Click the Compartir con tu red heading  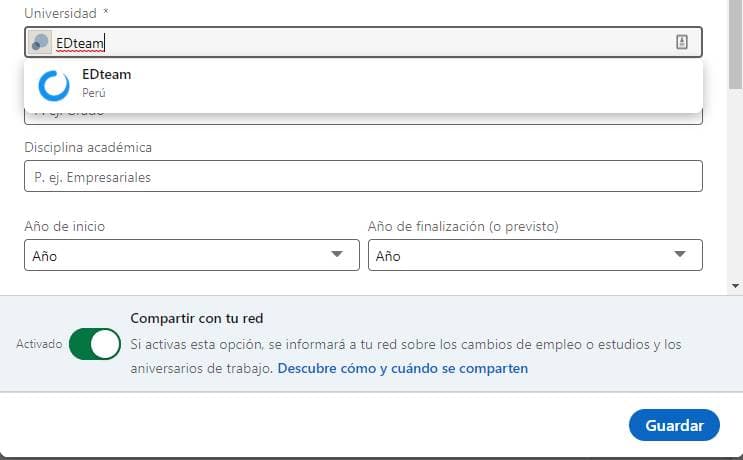(x=197, y=318)
